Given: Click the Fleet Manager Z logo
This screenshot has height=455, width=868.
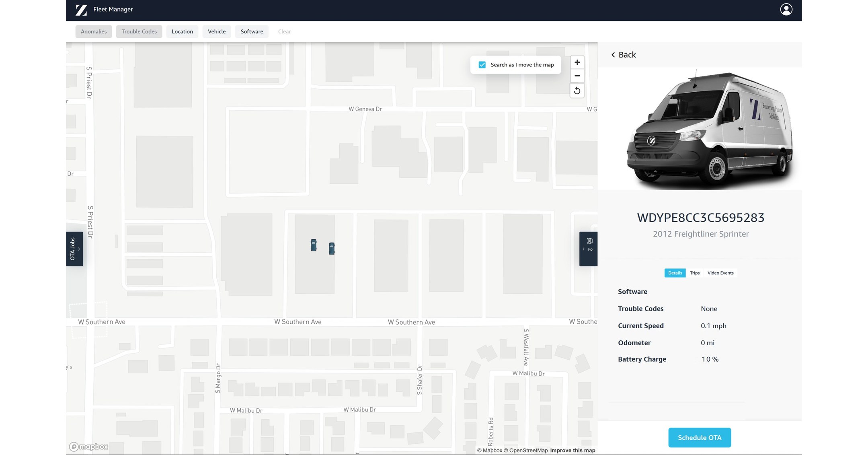Looking at the screenshot, I should click(81, 9).
